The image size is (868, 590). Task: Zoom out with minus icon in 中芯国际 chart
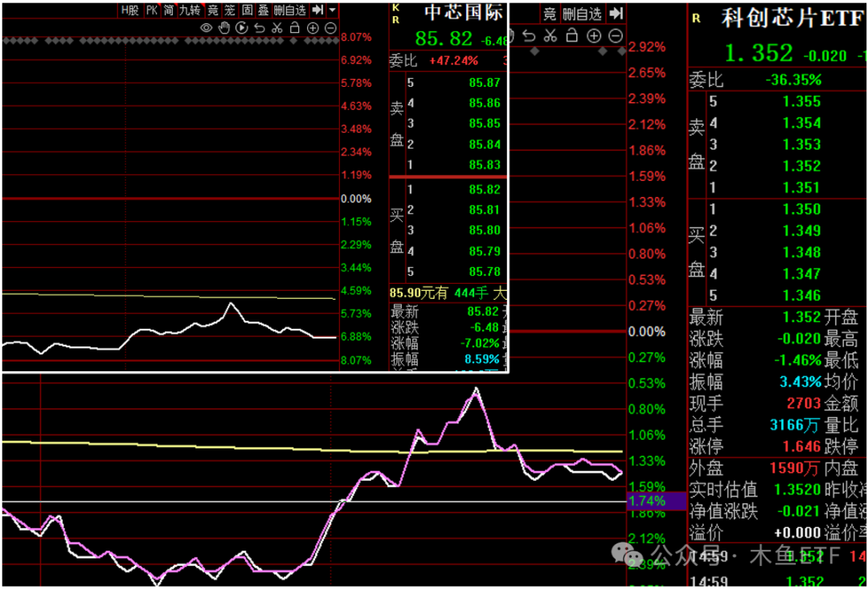point(330,27)
